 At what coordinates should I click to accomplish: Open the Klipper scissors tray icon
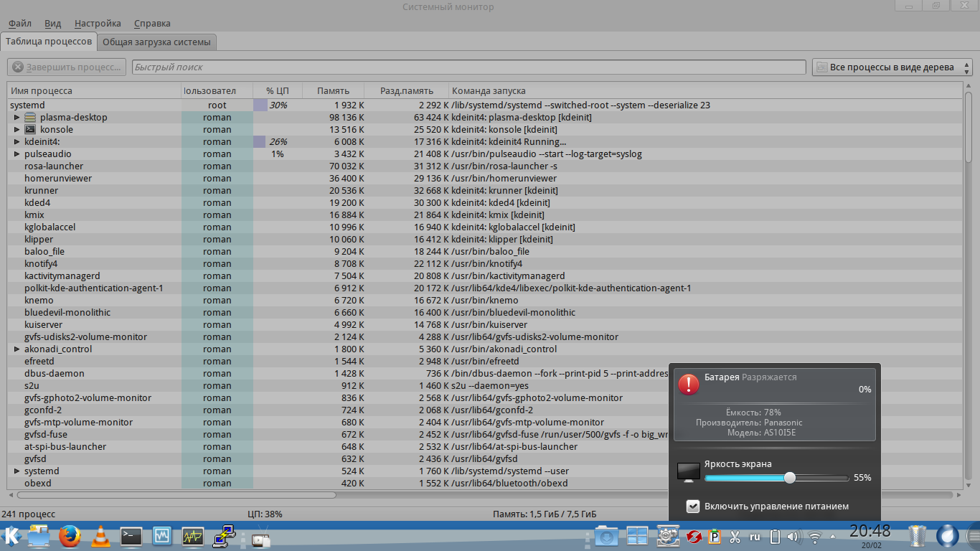(x=735, y=536)
